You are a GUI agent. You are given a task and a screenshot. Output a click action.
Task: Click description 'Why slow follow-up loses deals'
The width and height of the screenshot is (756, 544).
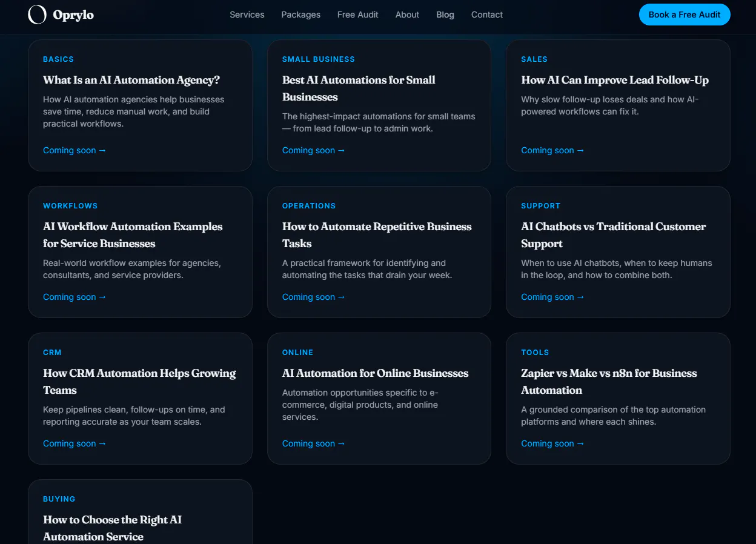(x=610, y=105)
